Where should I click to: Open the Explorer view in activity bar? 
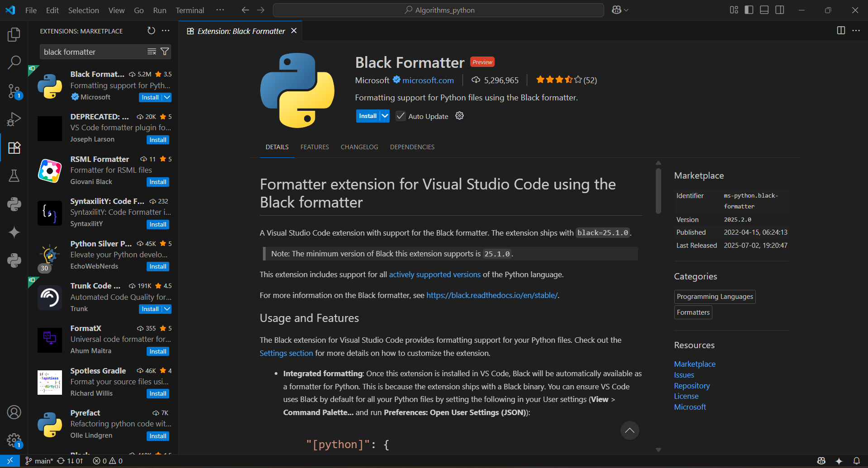pyautogui.click(x=14, y=34)
